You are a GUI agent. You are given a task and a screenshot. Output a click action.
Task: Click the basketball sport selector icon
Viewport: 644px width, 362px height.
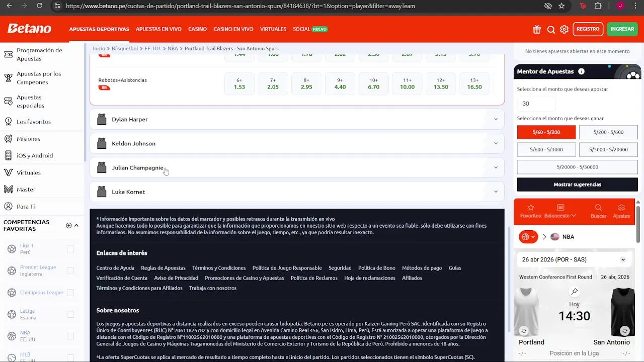(528, 237)
